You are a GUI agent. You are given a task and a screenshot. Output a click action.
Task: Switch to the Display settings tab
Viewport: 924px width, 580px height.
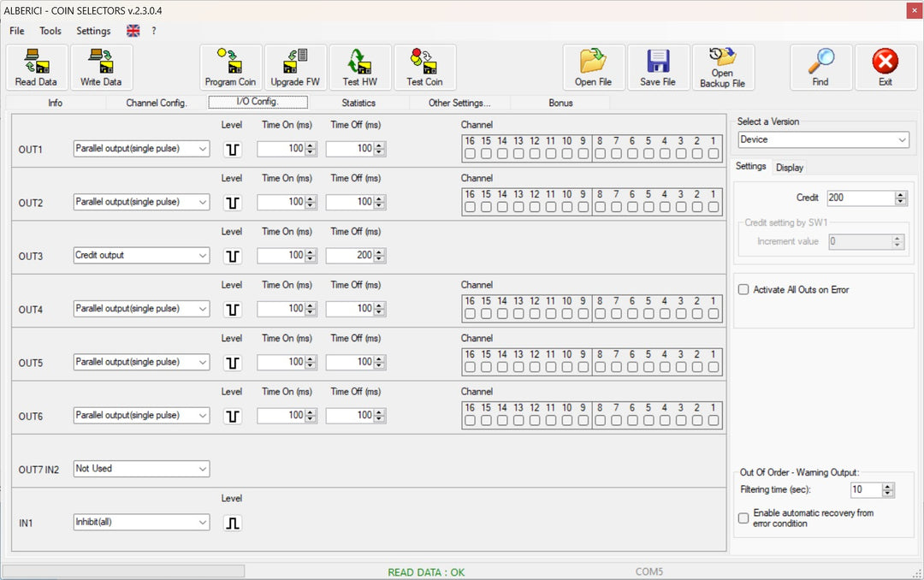(x=790, y=168)
